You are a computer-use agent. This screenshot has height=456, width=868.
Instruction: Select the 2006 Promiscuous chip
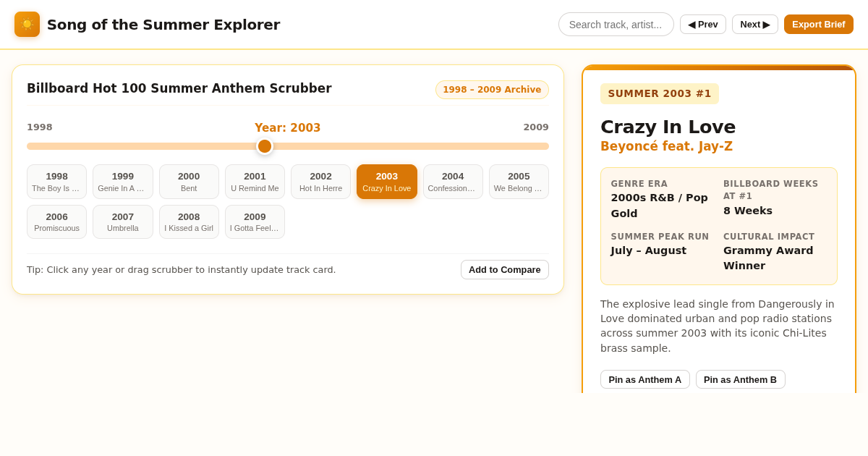tap(57, 222)
